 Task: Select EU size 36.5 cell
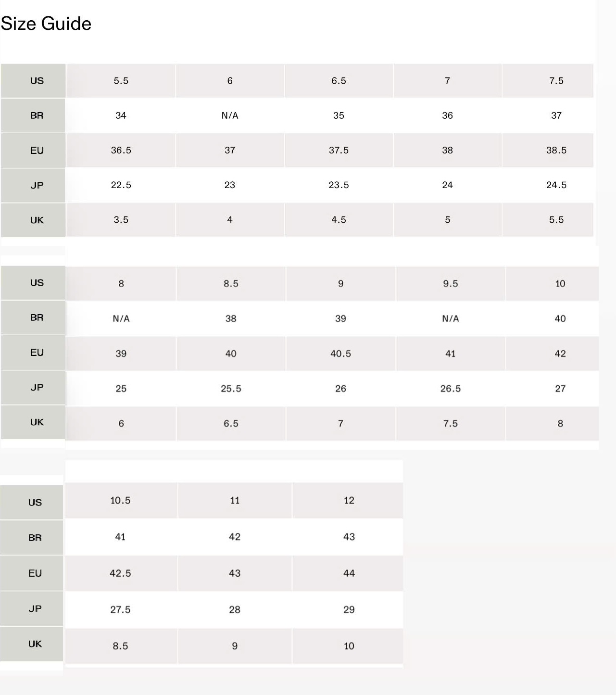pos(121,151)
